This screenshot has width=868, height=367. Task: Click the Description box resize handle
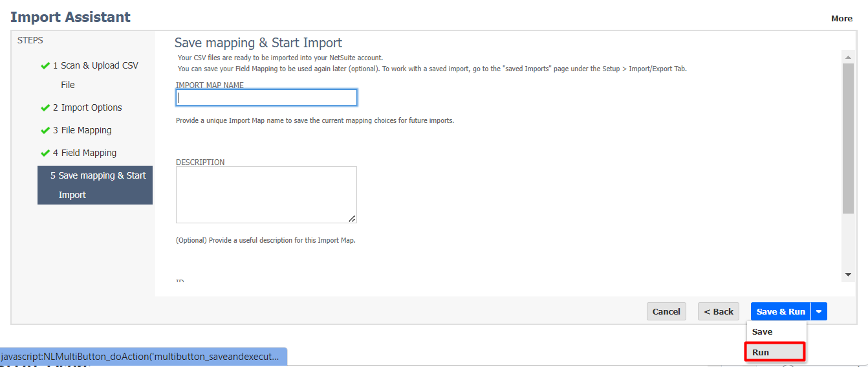352,219
